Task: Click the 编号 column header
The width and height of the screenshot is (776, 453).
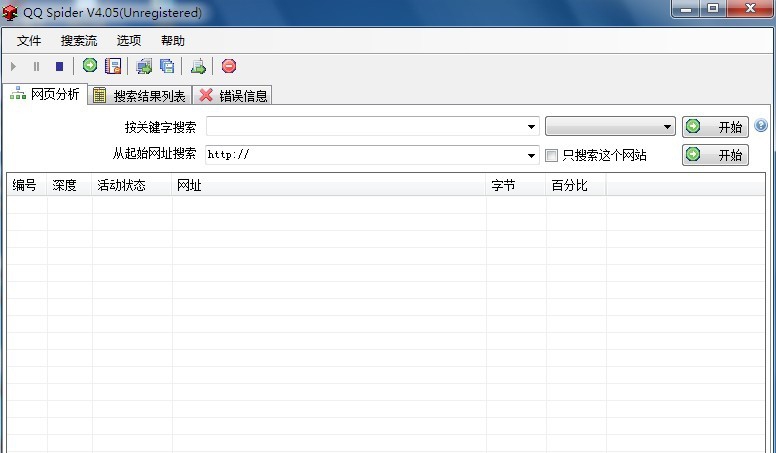Action: (27, 185)
